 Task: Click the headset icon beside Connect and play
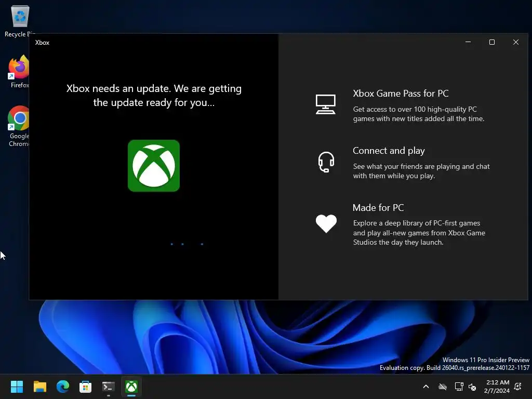(x=326, y=162)
